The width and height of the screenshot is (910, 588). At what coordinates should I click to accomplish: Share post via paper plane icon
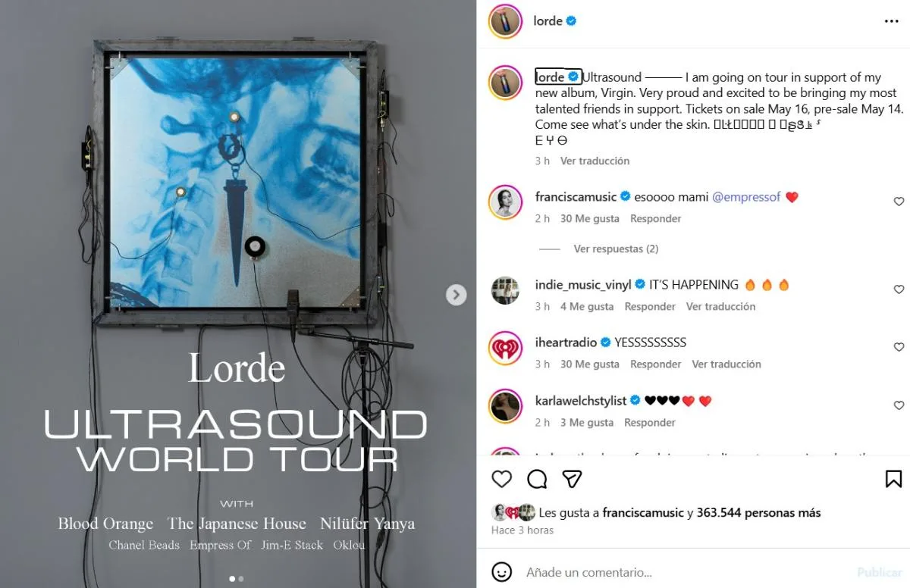[572, 479]
